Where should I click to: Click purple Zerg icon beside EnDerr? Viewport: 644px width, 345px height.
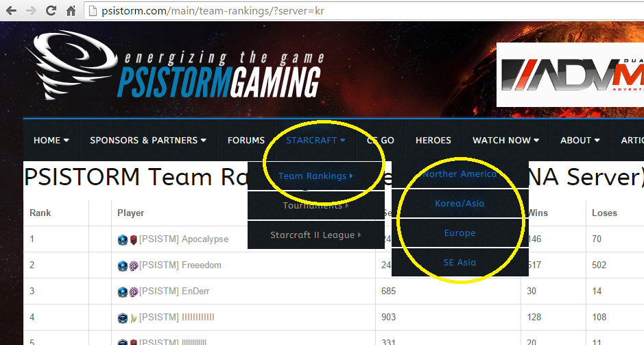pos(134,292)
